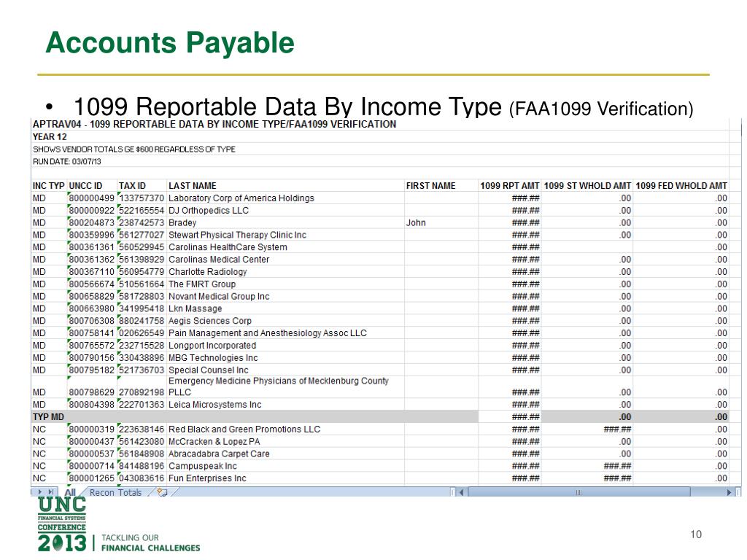The image size is (747, 560).
Task: Select UNCC ID cell 800204873
Action: [x=92, y=223]
